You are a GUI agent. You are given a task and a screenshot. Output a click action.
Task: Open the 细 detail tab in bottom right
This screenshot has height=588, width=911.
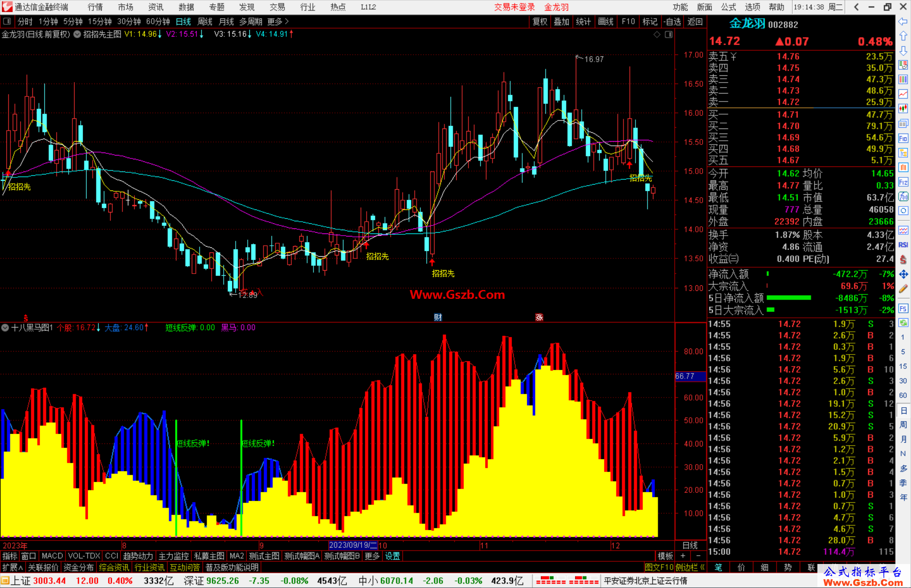[764, 567]
